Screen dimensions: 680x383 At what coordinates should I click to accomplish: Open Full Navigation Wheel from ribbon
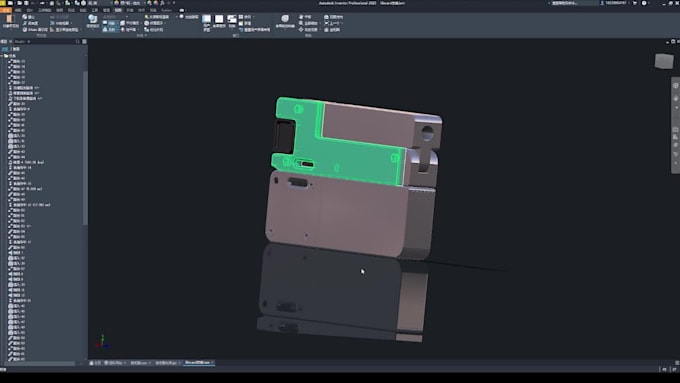click(x=285, y=21)
